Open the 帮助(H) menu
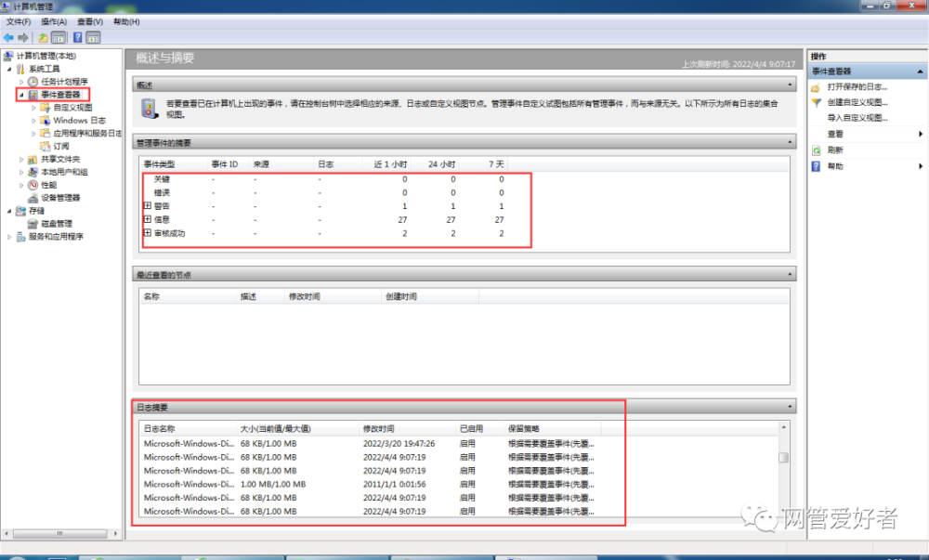The height and width of the screenshot is (560, 929). (x=126, y=22)
